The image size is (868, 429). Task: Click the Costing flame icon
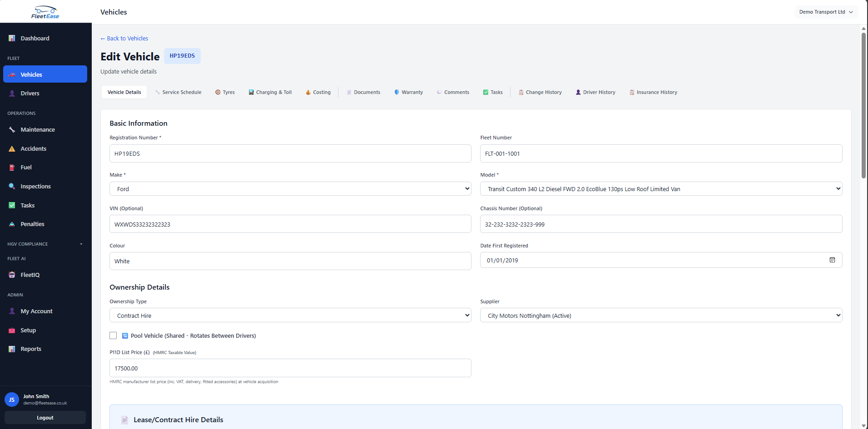pos(308,92)
